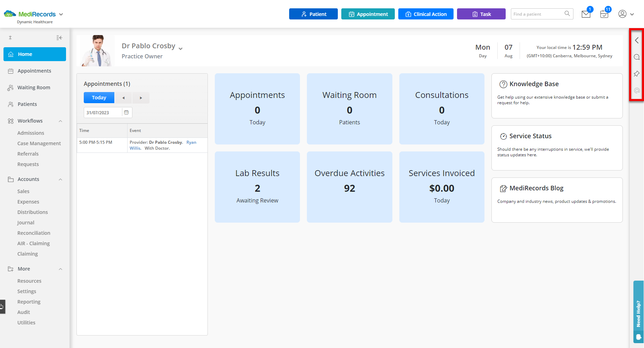Click the Need Help? tab

pos(638,312)
